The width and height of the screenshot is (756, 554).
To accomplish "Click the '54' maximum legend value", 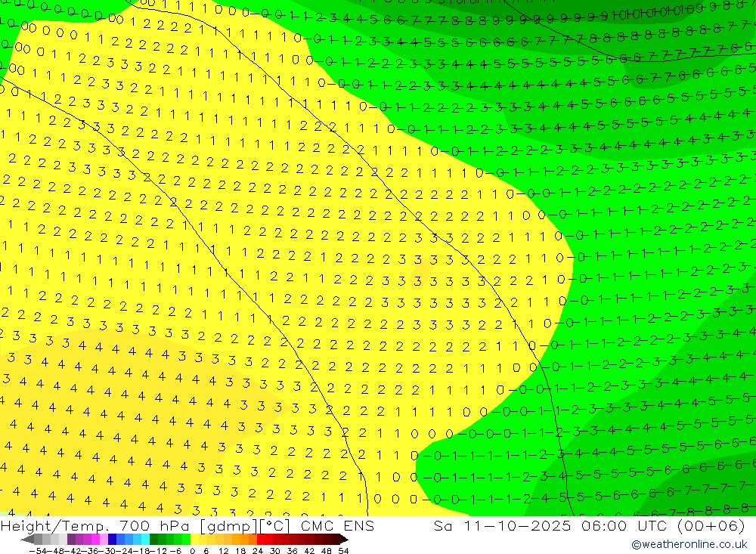I will point(343,551).
